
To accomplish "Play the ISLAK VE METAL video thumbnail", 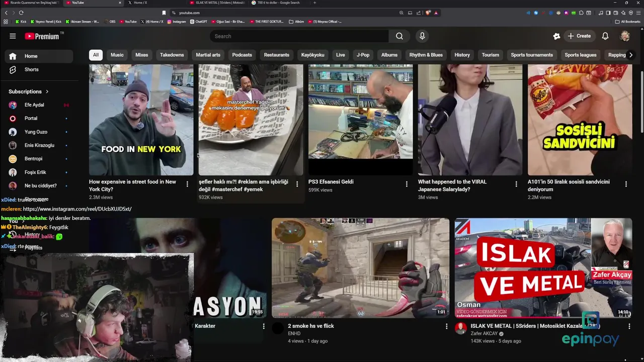I will (543, 268).
